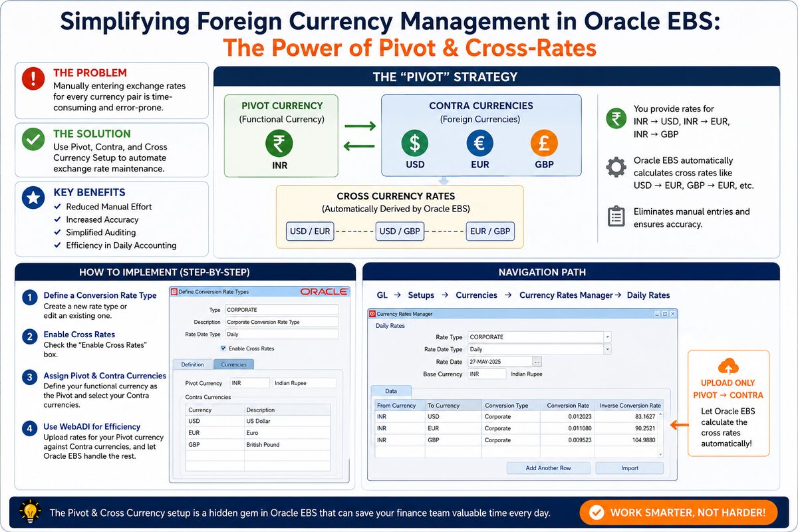Select the Currencies tab
The height and width of the screenshot is (532, 798).
[x=234, y=364]
